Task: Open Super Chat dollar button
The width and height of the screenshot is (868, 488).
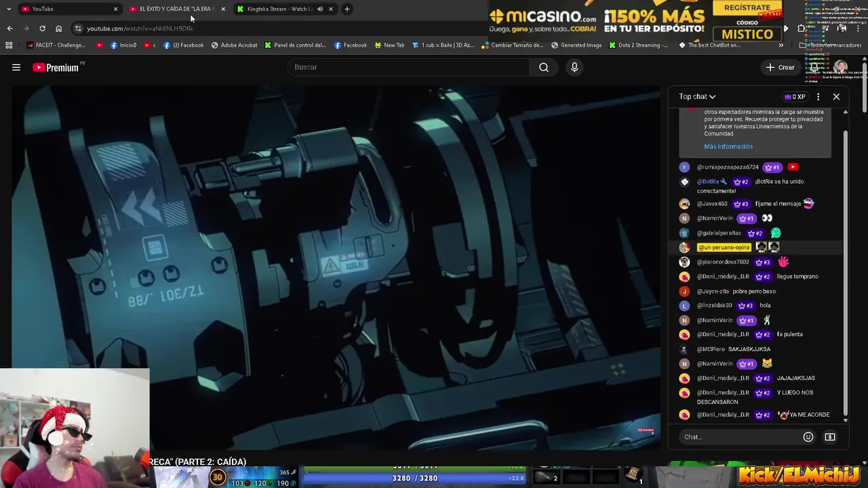Action: (830, 437)
